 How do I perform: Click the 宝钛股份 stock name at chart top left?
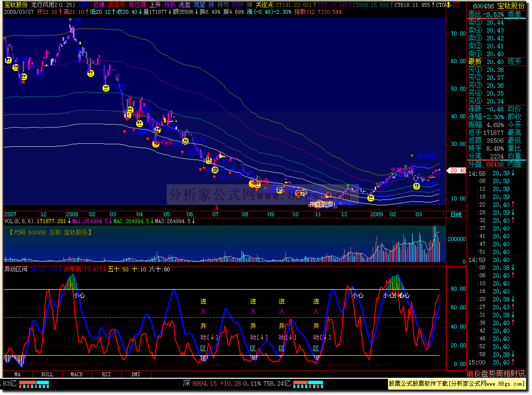click(16, 5)
